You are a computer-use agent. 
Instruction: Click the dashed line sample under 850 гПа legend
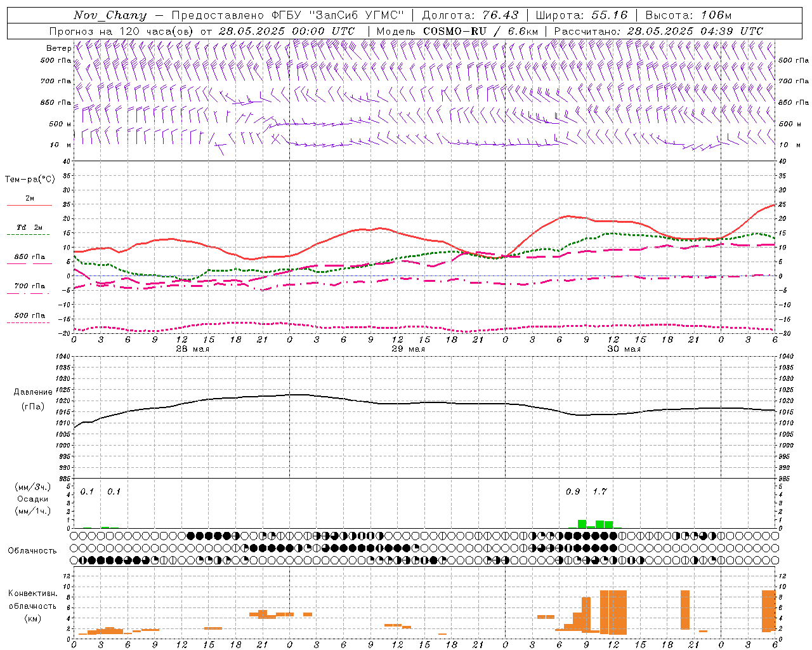[29, 263]
